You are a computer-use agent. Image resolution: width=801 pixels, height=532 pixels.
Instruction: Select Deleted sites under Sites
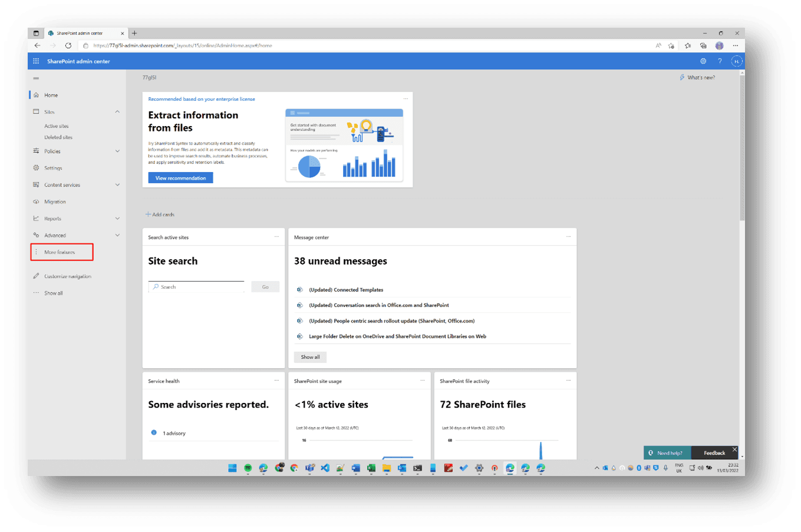(x=58, y=137)
